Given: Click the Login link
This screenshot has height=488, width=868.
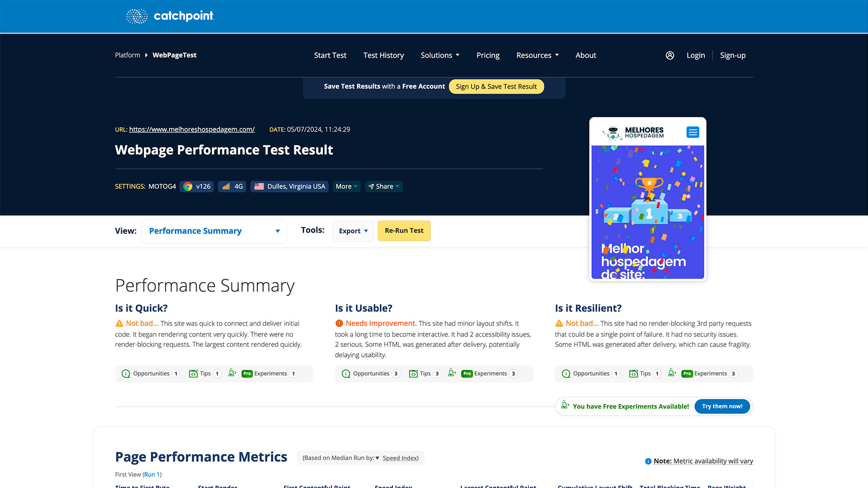Looking at the screenshot, I should click(695, 55).
